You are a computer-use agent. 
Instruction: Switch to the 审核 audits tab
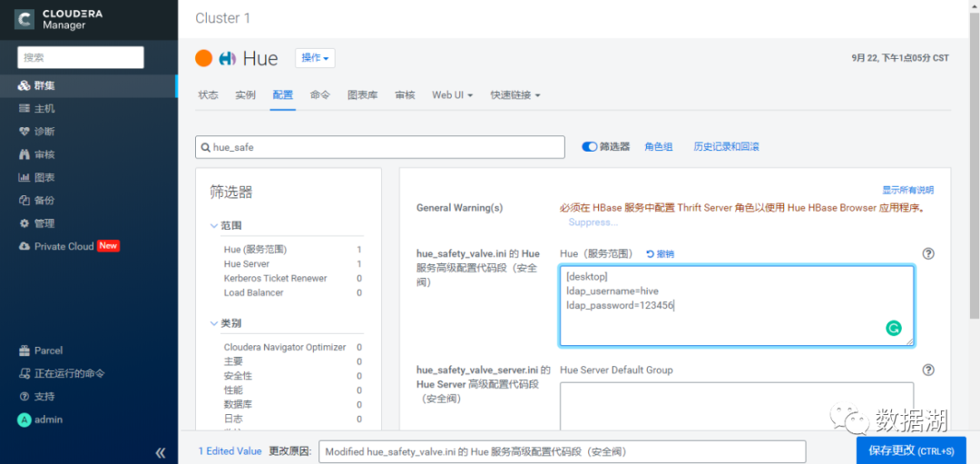coord(405,95)
